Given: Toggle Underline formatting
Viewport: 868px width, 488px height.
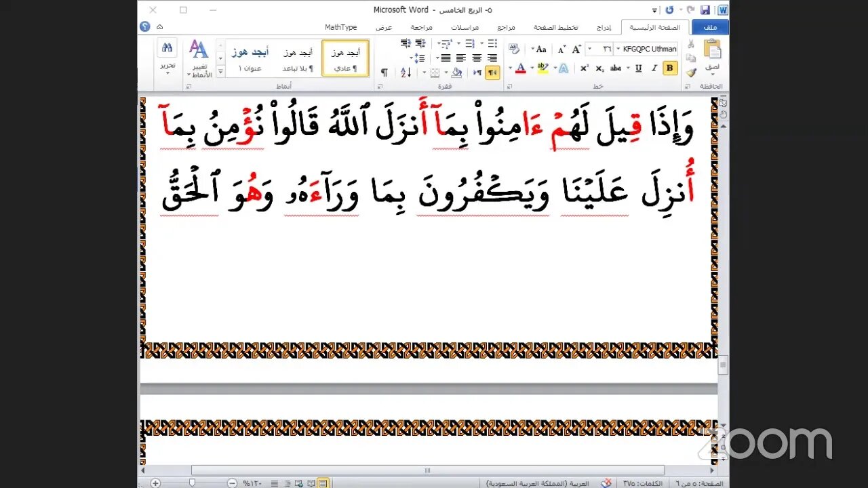Looking at the screenshot, I should coord(639,68).
